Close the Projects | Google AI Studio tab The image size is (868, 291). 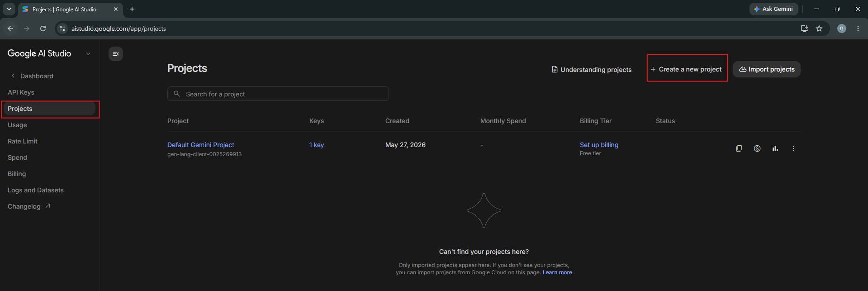[116, 9]
